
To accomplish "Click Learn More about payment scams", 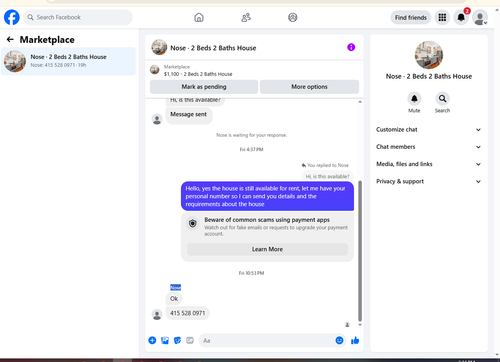I will (267, 249).
